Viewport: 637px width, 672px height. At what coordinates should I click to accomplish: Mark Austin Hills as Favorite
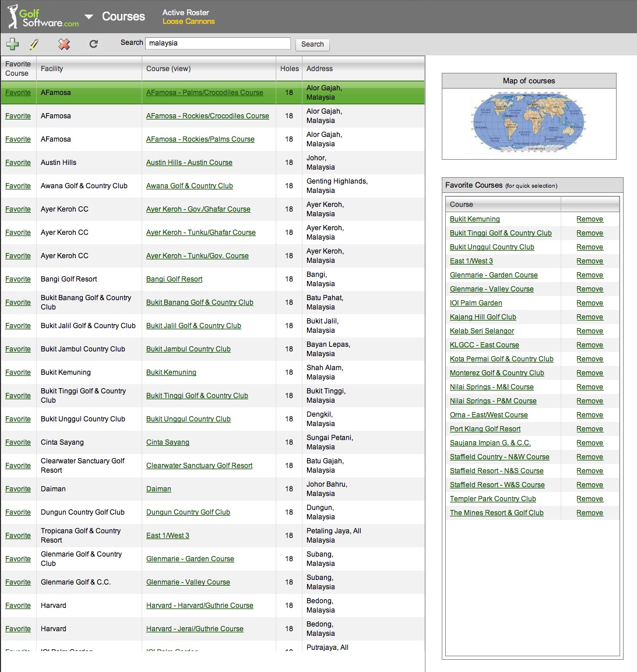(18, 163)
